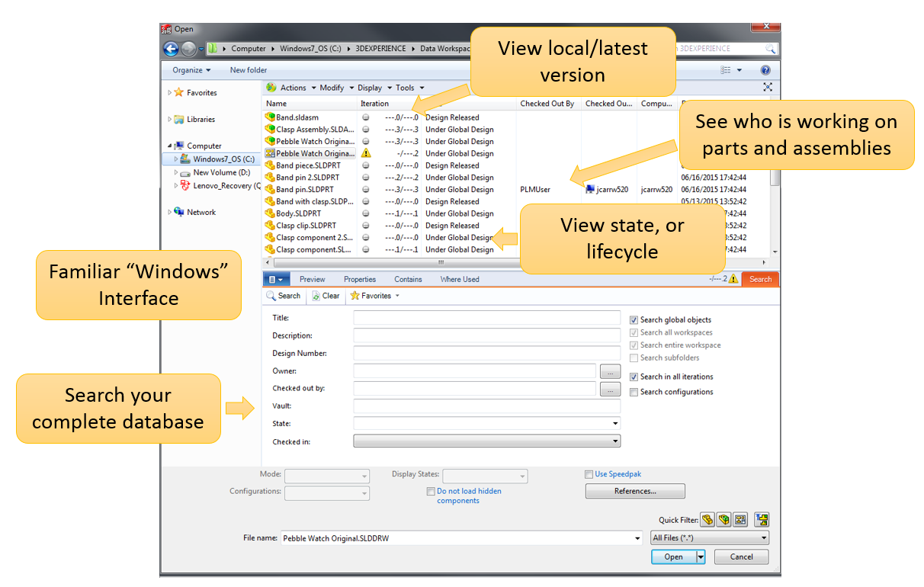Click the Title input field
The width and height of the screenshot is (924, 587).
pos(486,318)
